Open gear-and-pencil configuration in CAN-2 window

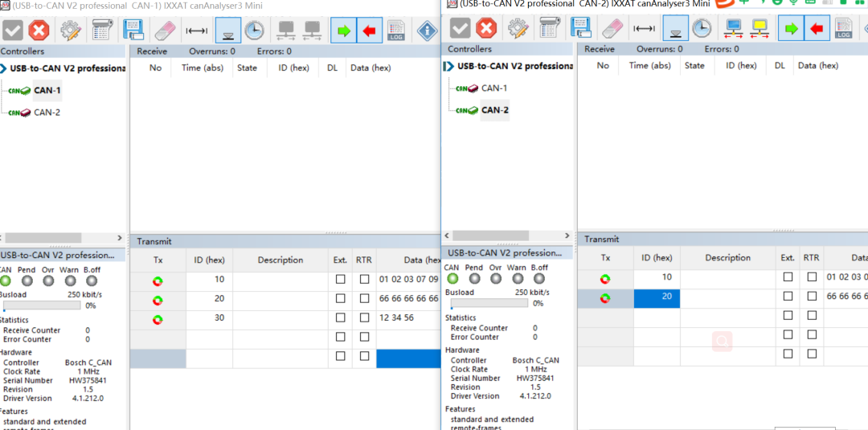tap(518, 27)
